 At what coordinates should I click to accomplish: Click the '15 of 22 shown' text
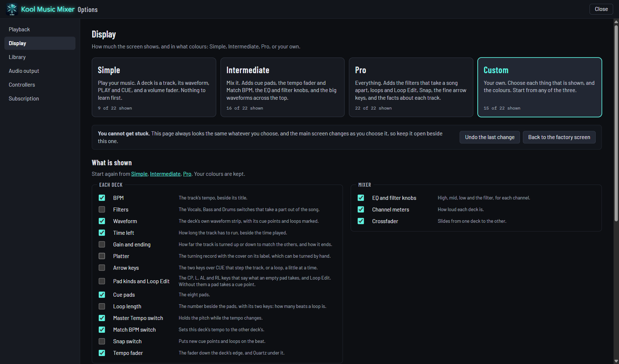(502, 108)
